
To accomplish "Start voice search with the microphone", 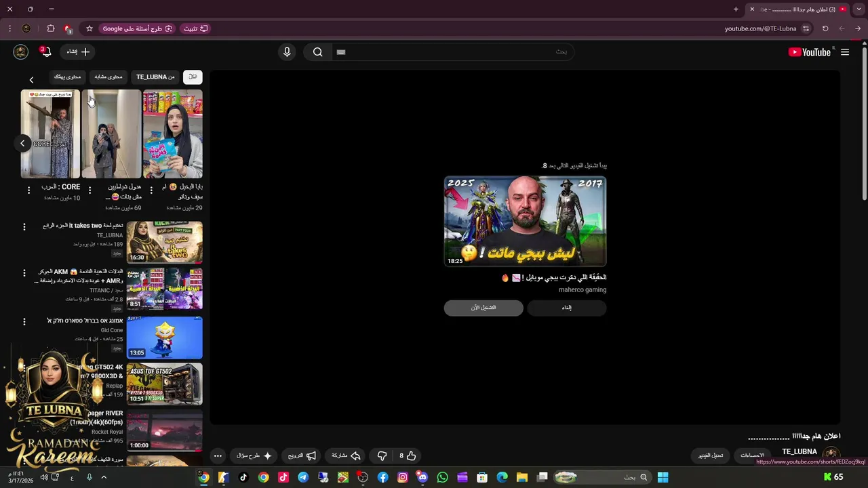I will tap(287, 52).
